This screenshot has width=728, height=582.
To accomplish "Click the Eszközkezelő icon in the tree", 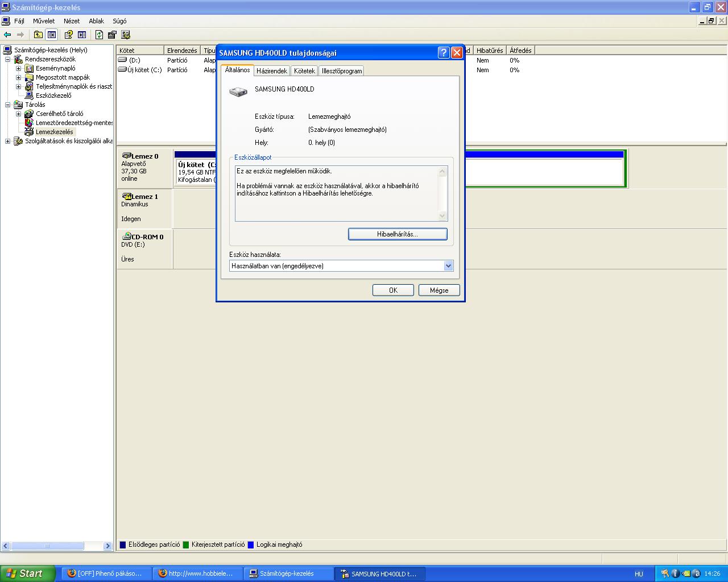I will coord(29,95).
